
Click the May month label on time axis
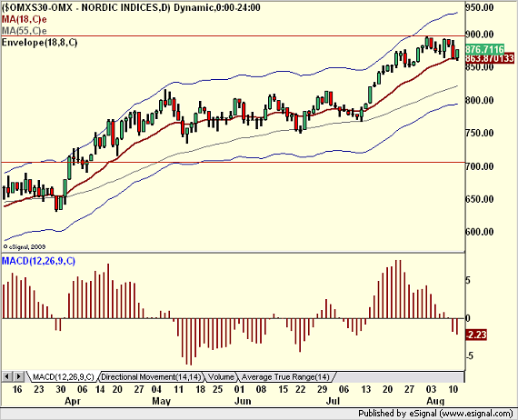161,401
